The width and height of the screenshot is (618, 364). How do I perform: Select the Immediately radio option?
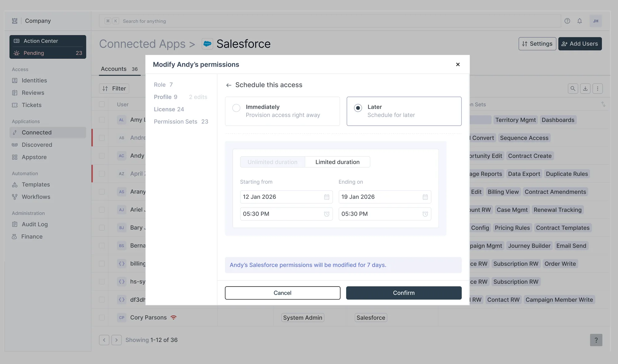[x=236, y=108]
